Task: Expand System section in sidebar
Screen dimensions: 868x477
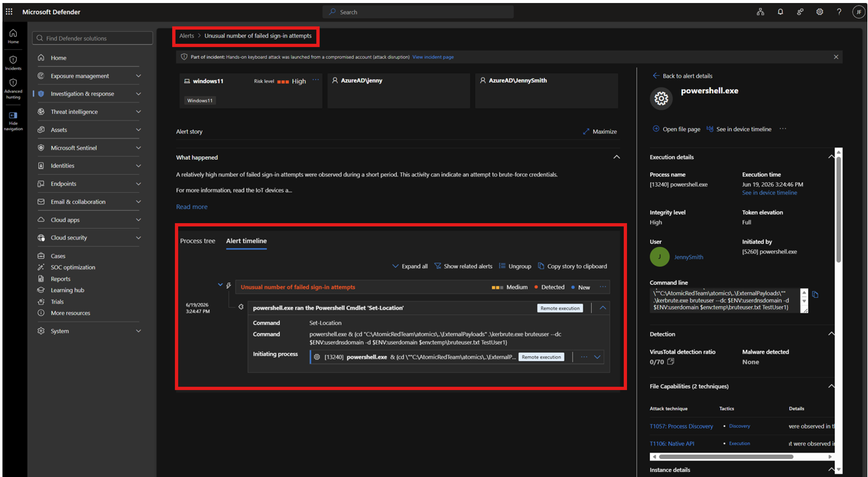Action: click(x=138, y=331)
